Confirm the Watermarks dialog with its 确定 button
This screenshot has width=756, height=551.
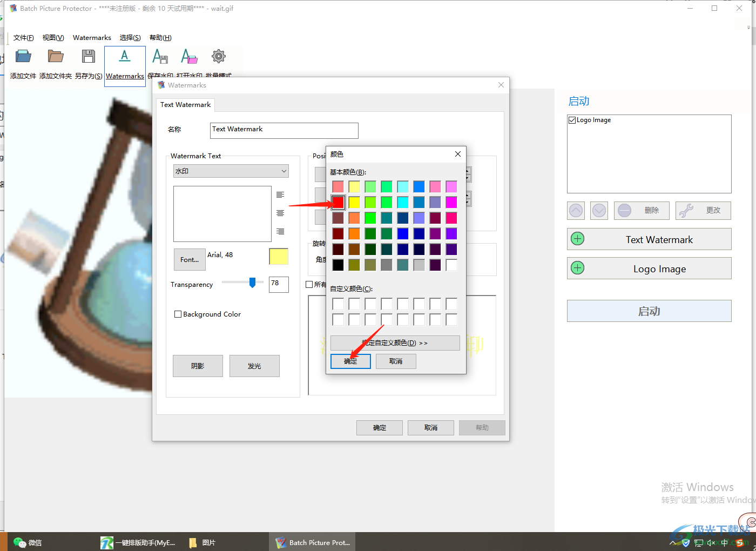(380, 427)
